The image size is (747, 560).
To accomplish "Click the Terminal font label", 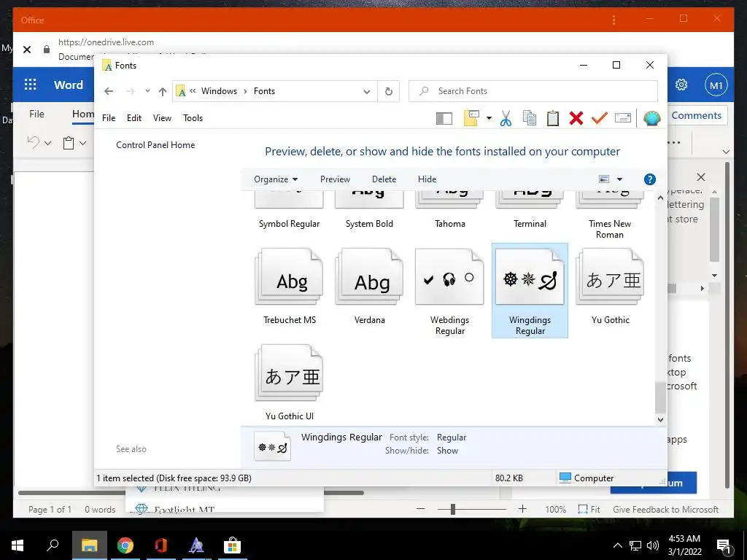I will pyautogui.click(x=530, y=224).
